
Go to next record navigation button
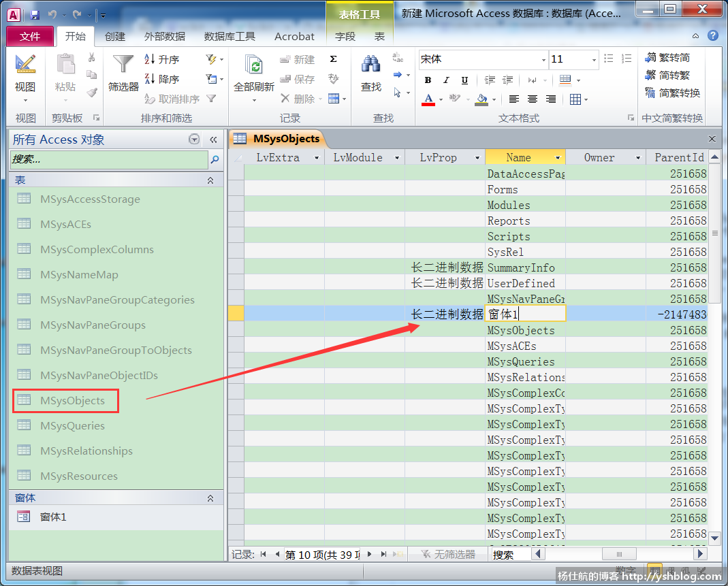(370, 554)
